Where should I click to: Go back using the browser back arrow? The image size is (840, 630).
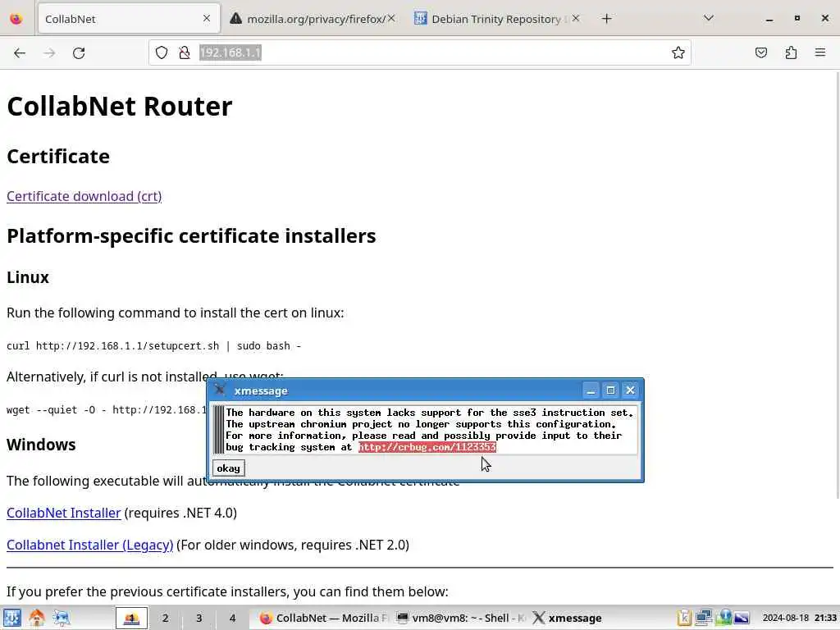point(20,52)
